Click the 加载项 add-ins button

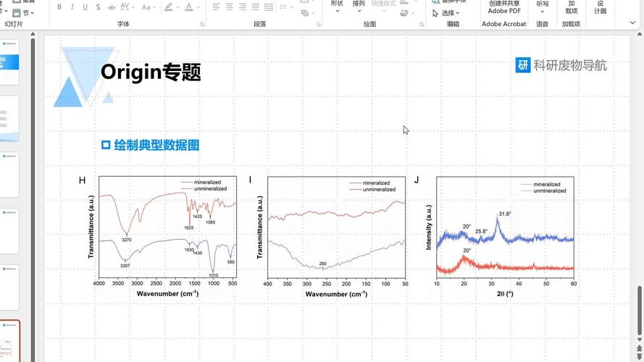tap(572, 7)
